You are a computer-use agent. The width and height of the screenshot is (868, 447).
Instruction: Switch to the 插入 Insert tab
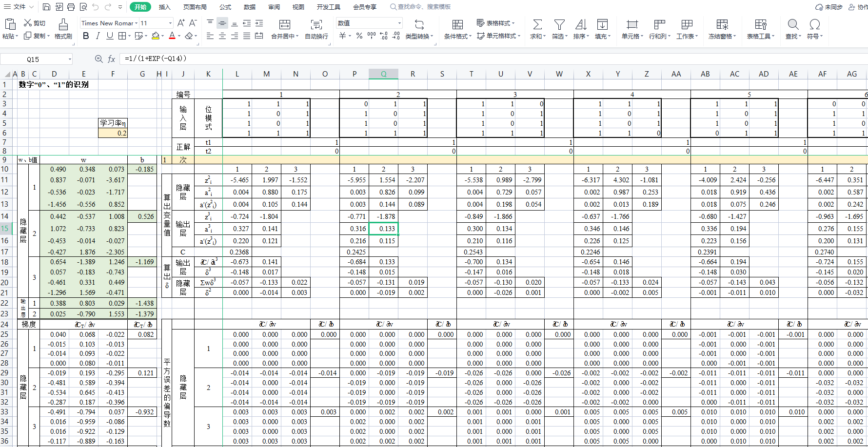click(x=165, y=7)
